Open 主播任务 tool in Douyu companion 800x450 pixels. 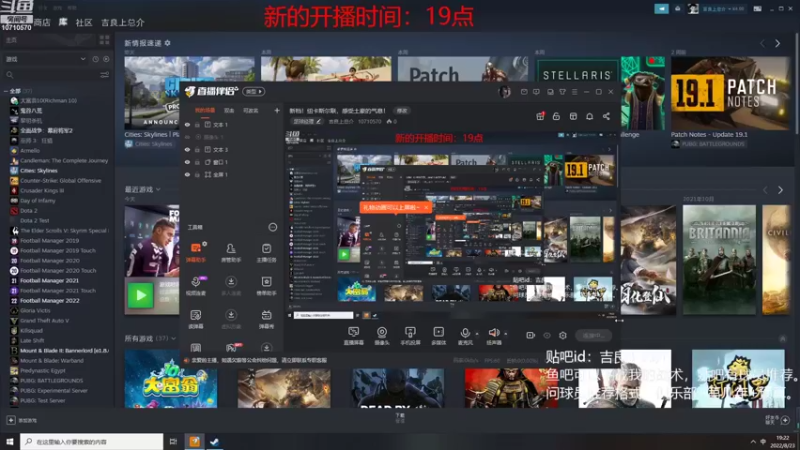[266, 252]
